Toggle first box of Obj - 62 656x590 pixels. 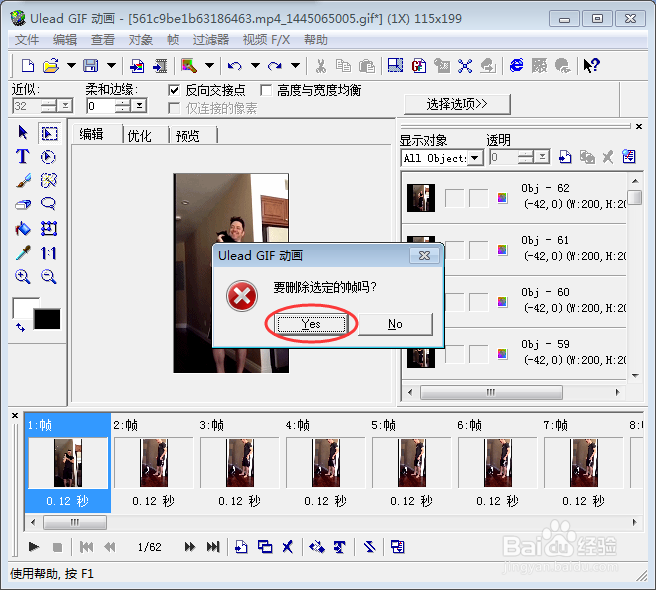click(454, 198)
